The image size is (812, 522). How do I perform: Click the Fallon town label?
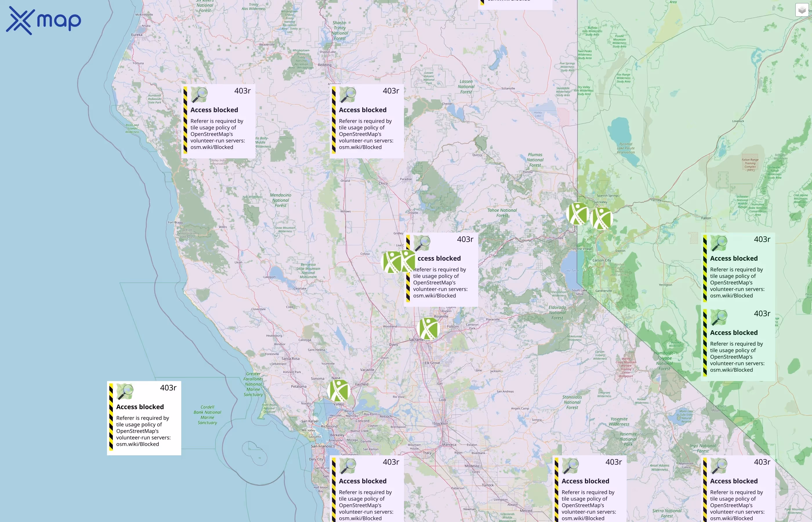tap(706, 218)
